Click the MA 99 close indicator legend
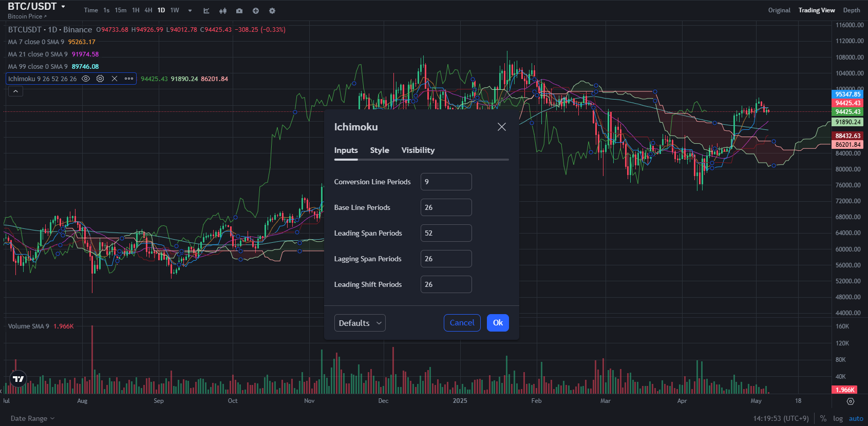This screenshot has width=868, height=426. coord(38,67)
